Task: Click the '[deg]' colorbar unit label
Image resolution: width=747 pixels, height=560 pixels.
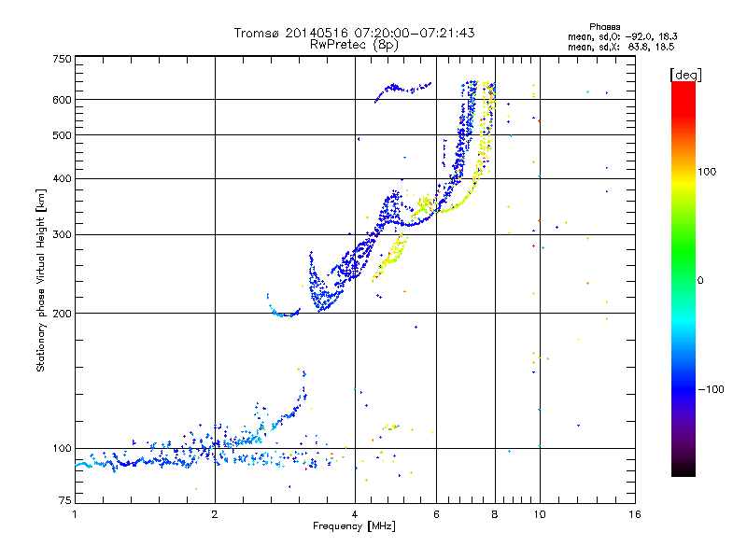Action: coord(685,75)
